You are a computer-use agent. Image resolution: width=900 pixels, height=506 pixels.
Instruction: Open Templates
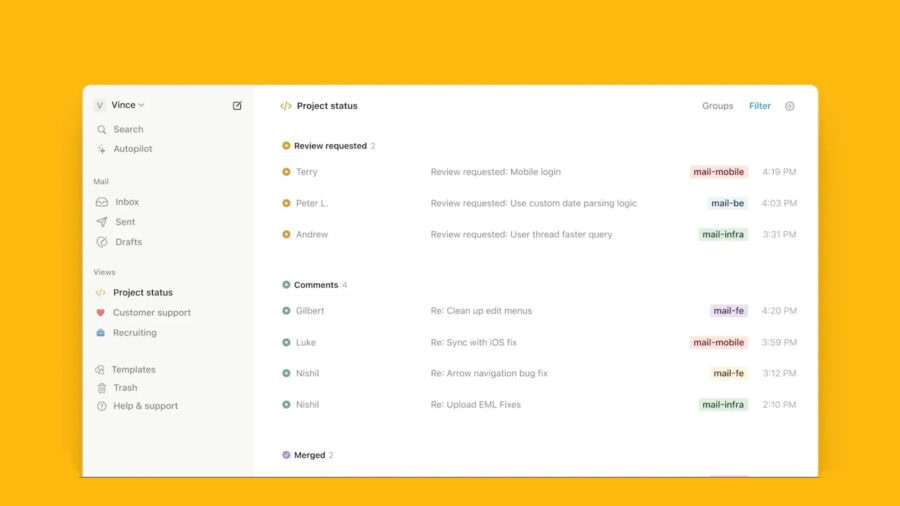click(134, 369)
